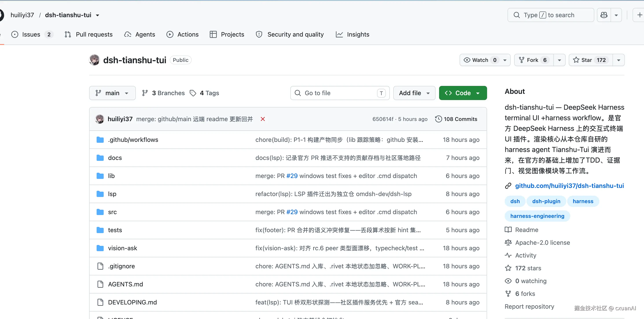
Task: Click the Go to file search field
Action: pos(340,93)
